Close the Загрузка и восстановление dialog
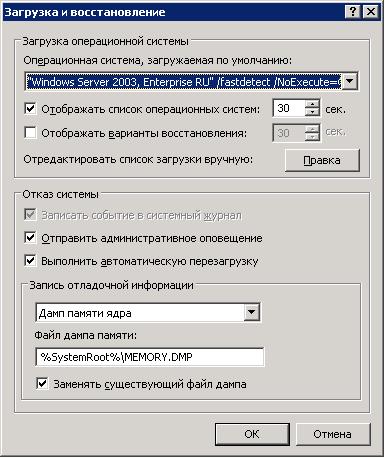This screenshot has height=458, width=385. (x=370, y=12)
